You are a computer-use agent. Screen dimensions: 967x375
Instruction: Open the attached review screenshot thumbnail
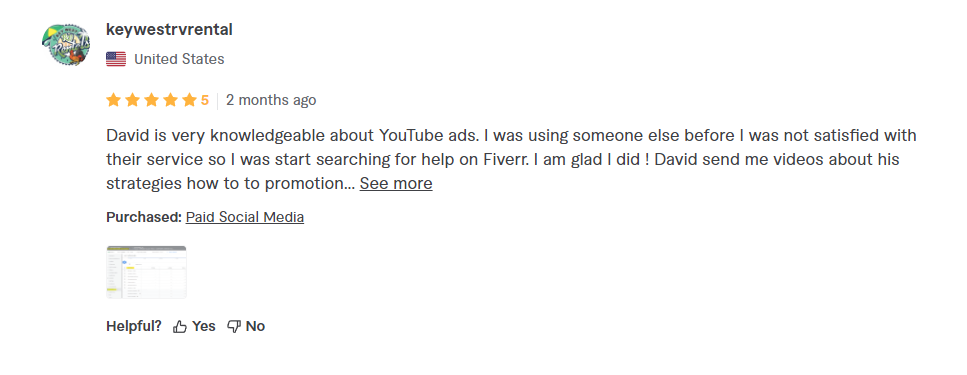click(146, 272)
